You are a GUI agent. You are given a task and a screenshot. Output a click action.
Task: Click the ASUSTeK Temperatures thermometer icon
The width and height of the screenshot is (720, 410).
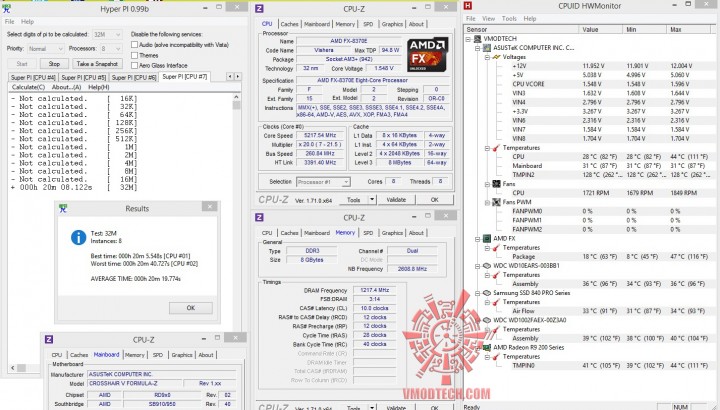click(x=496, y=148)
